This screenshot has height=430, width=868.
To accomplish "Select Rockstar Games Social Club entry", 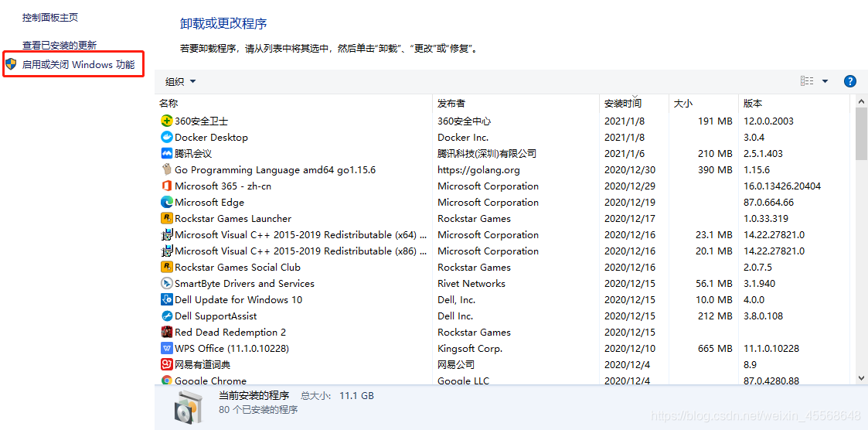I will point(237,267).
